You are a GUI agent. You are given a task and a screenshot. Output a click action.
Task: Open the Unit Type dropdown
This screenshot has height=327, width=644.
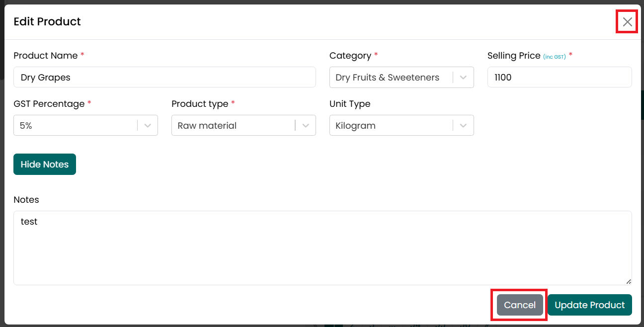402,125
